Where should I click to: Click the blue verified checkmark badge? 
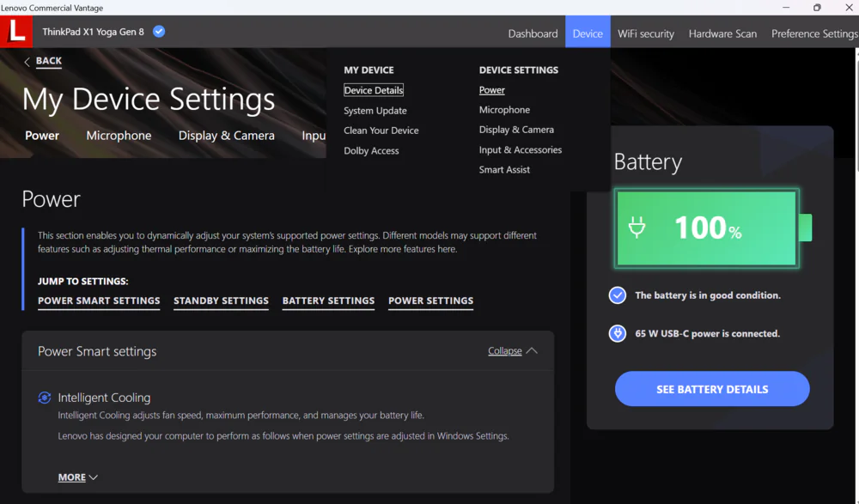click(159, 32)
